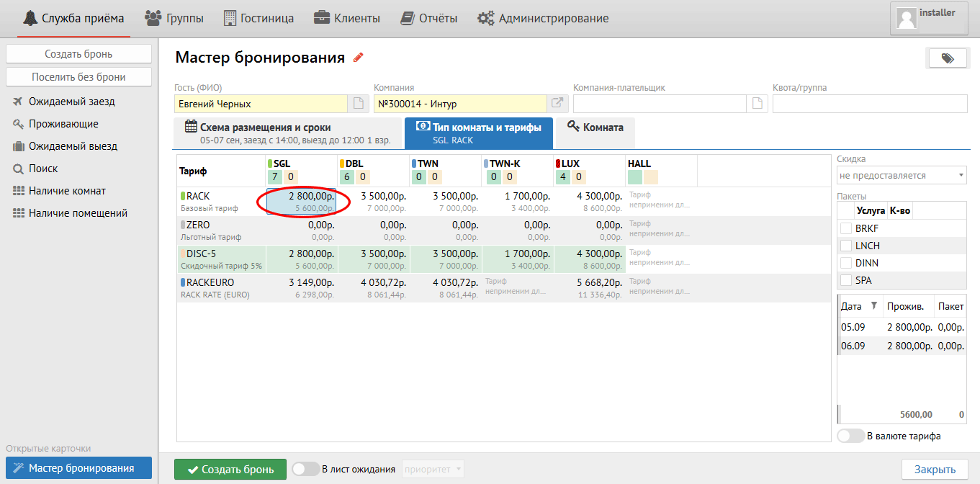Open the приоритет dropdown
Image resolution: width=980 pixels, height=484 pixels.
(433, 470)
